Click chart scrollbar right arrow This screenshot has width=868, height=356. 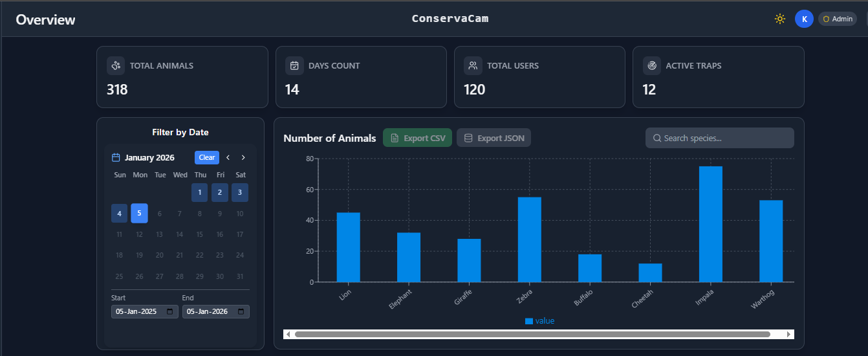coord(788,334)
